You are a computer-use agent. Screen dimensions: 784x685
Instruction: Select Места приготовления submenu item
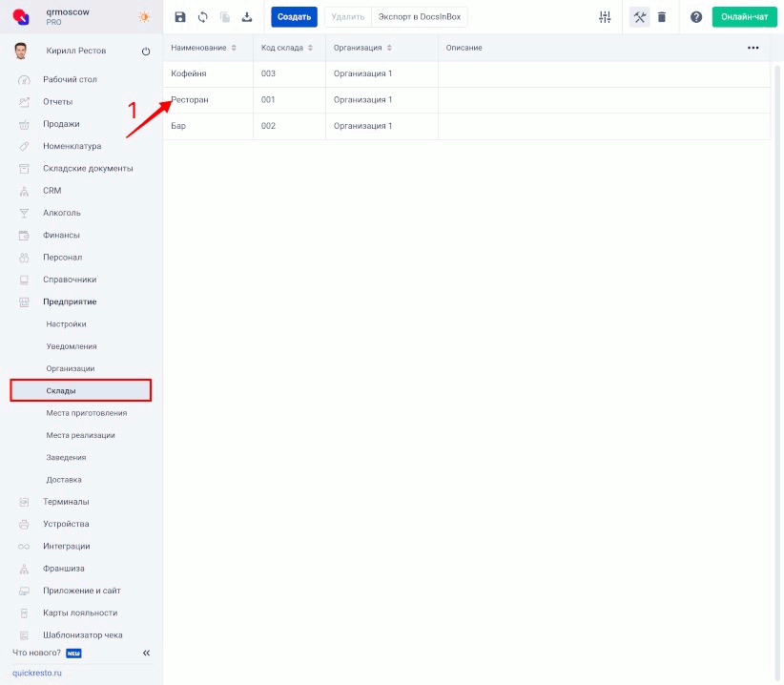click(87, 413)
